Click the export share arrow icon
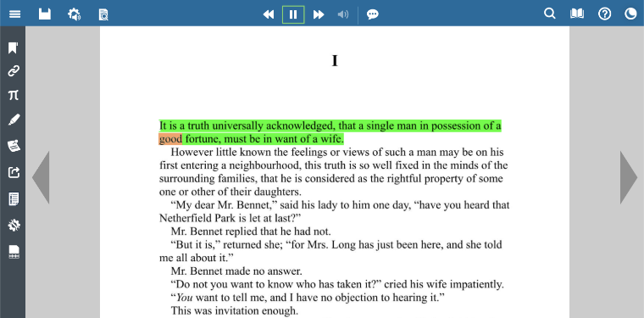The image size is (644, 318). pos(14,172)
